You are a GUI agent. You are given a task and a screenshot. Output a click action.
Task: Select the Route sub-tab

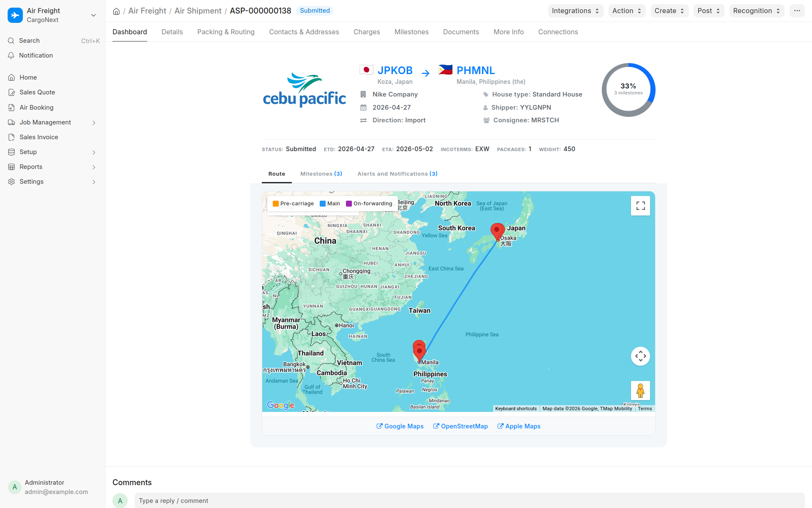pos(277,174)
